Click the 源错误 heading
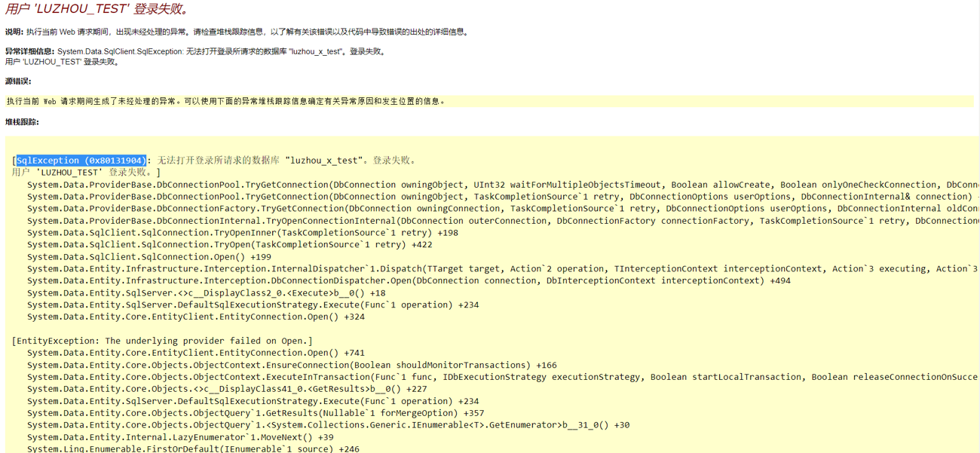 coord(17,81)
